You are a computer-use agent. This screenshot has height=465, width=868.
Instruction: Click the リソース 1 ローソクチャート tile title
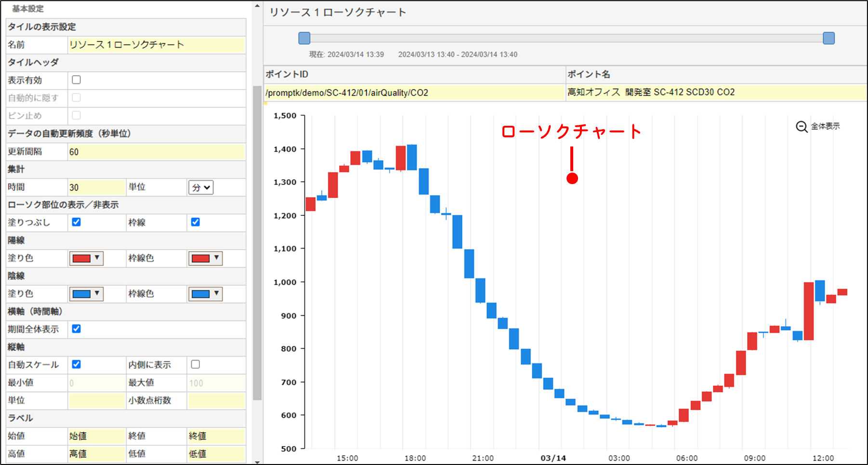338,13
